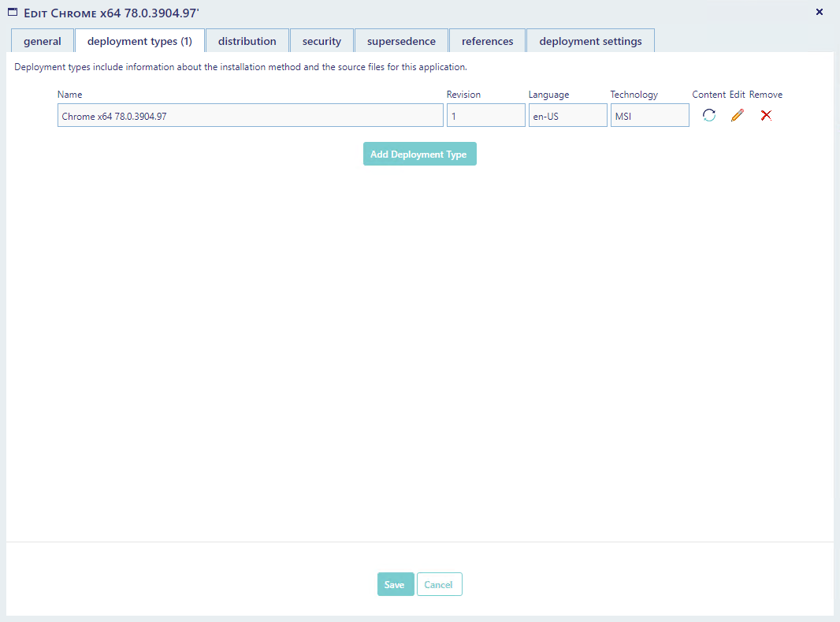Remove the Chrome deployment type with red X
Viewport: 840px width, 622px height.
pos(766,115)
